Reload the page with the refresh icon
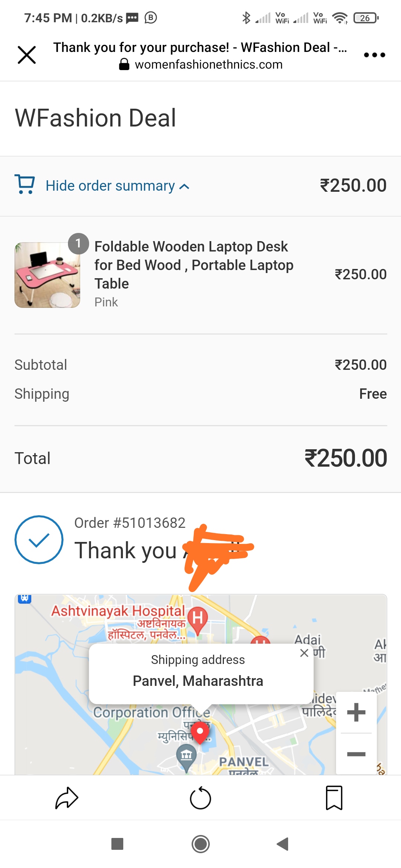 coord(200,798)
